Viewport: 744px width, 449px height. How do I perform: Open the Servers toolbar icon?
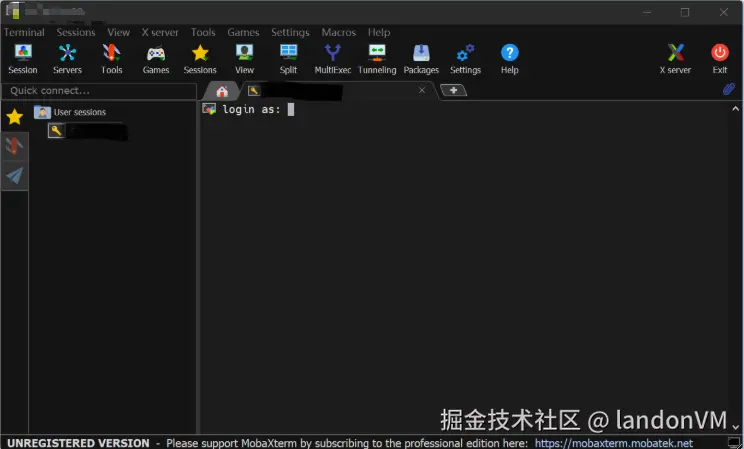(67, 59)
